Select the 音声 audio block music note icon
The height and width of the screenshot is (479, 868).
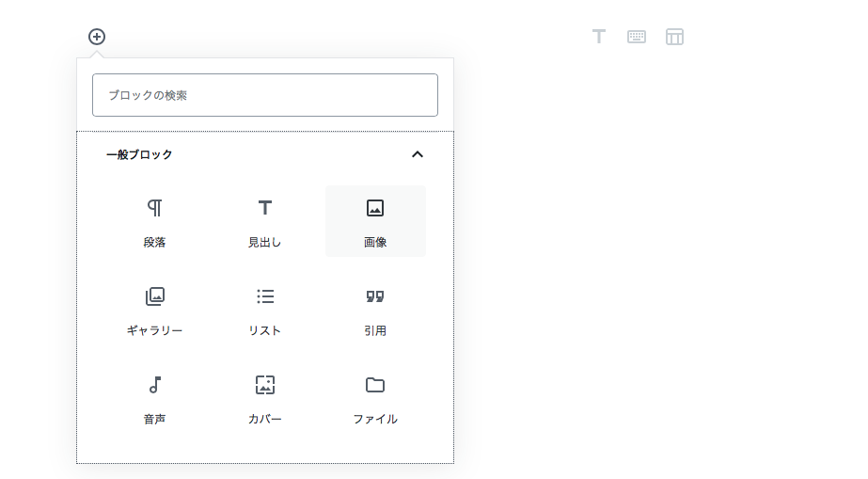tap(155, 384)
